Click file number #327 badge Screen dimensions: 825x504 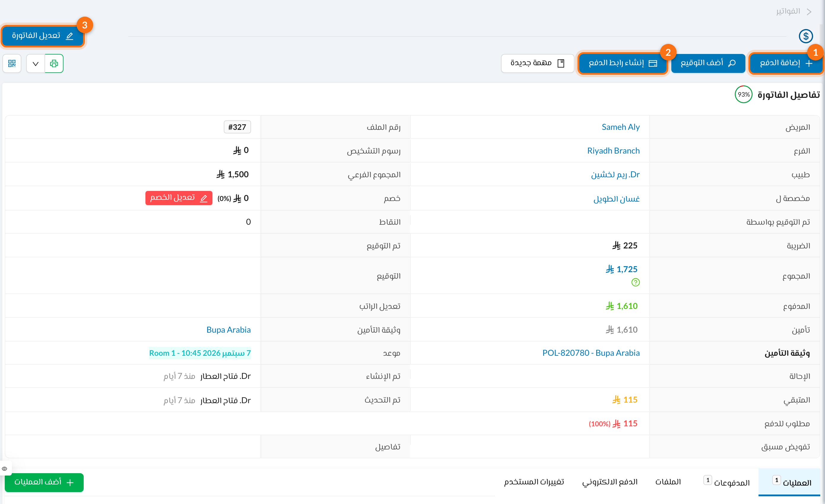pyautogui.click(x=237, y=127)
